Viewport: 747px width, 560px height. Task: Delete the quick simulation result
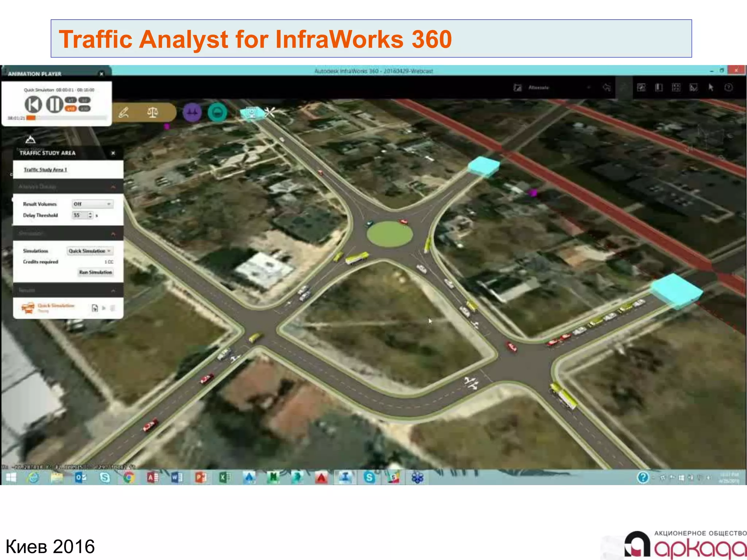pos(113,308)
